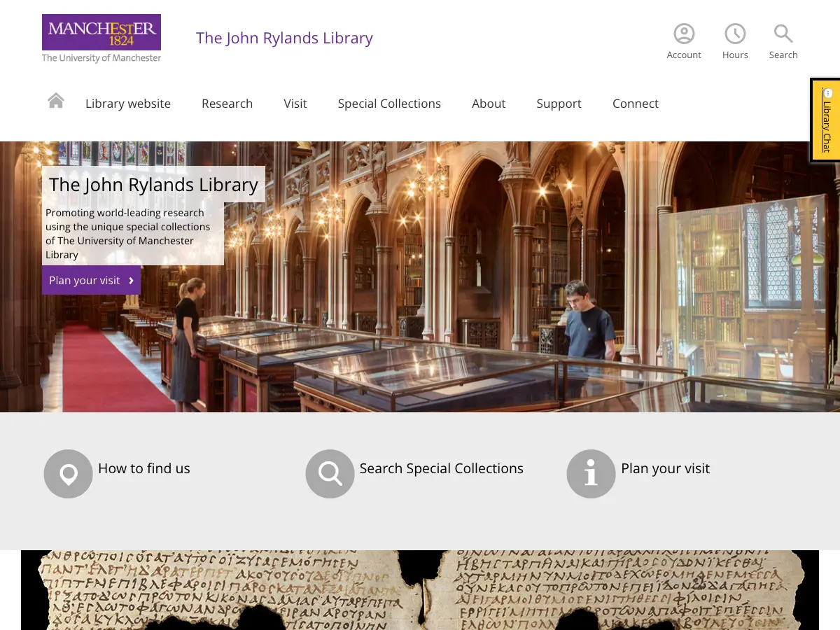Click the map pin How to find us icon
The image size is (840, 630).
pyautogui.click(x=68, y=474)
